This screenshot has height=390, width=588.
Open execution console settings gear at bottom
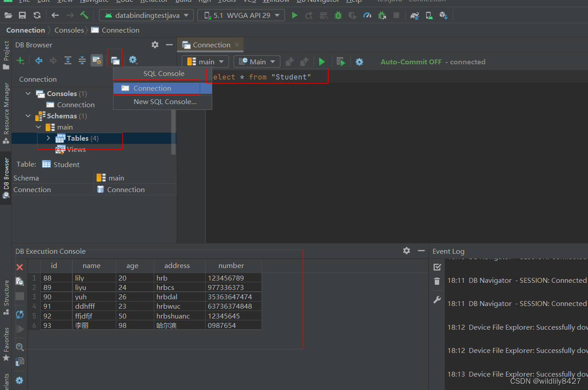[x=20, y=381]
